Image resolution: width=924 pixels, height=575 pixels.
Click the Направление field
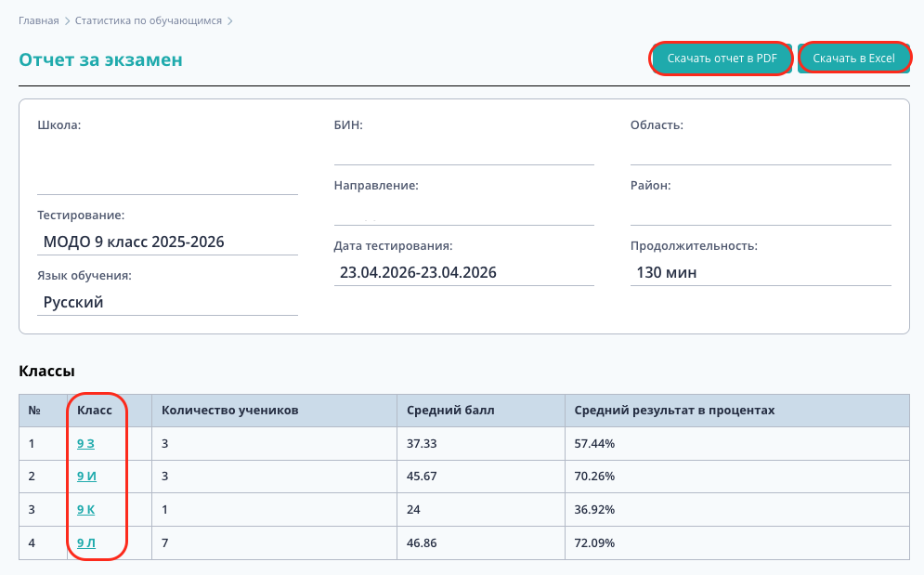click(x=463, y=210)
